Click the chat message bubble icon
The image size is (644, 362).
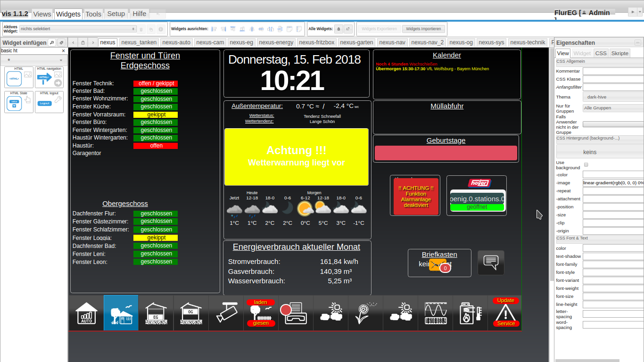coord(491,263)
